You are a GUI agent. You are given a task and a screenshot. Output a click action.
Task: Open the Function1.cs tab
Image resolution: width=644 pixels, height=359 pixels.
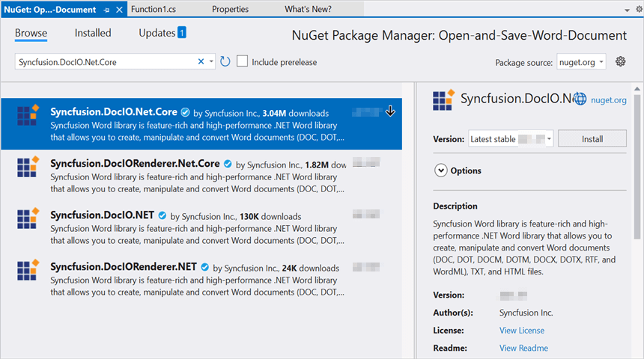pyautogui.click(x=154, y=9)
